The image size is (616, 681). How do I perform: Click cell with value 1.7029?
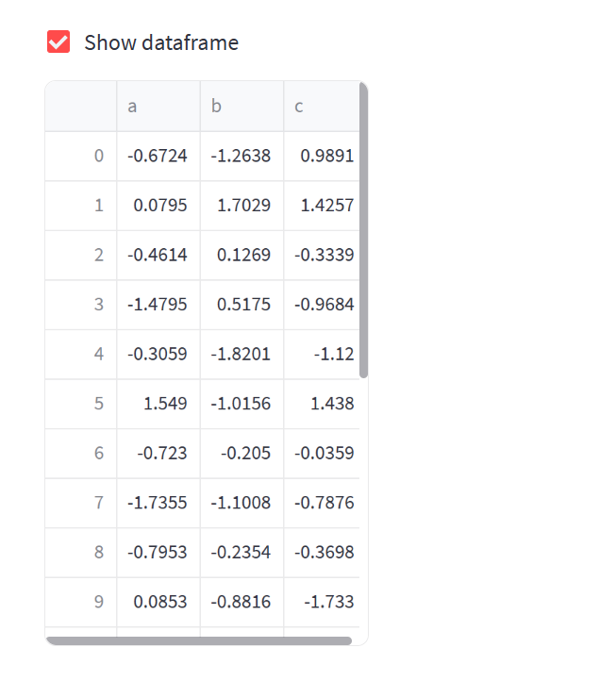click(x=242, y=206)
